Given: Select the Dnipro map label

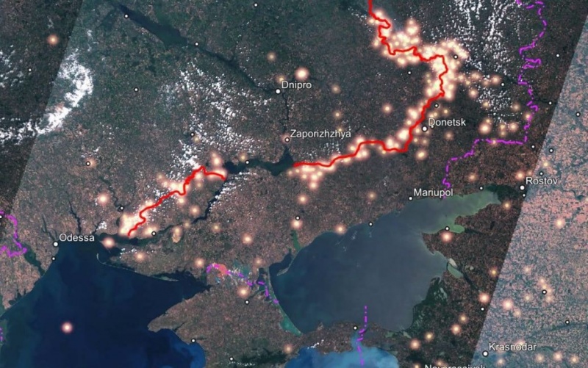Looking at the screenshot, I should (296, 85).
